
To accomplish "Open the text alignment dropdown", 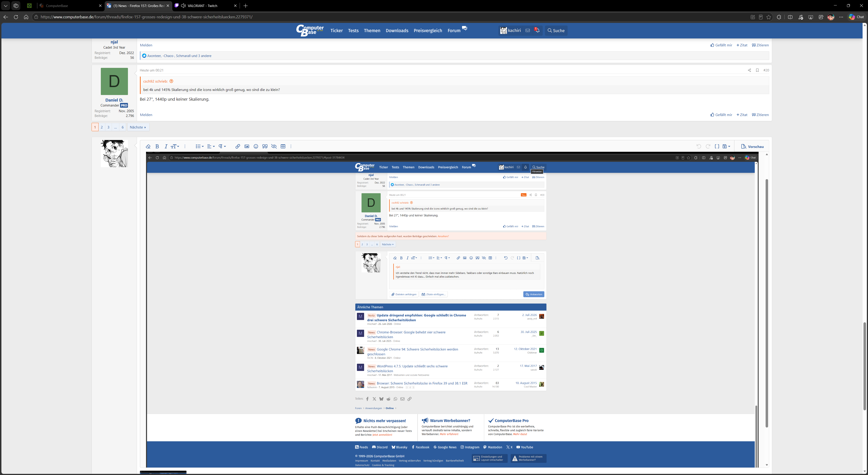I will 211,146.
